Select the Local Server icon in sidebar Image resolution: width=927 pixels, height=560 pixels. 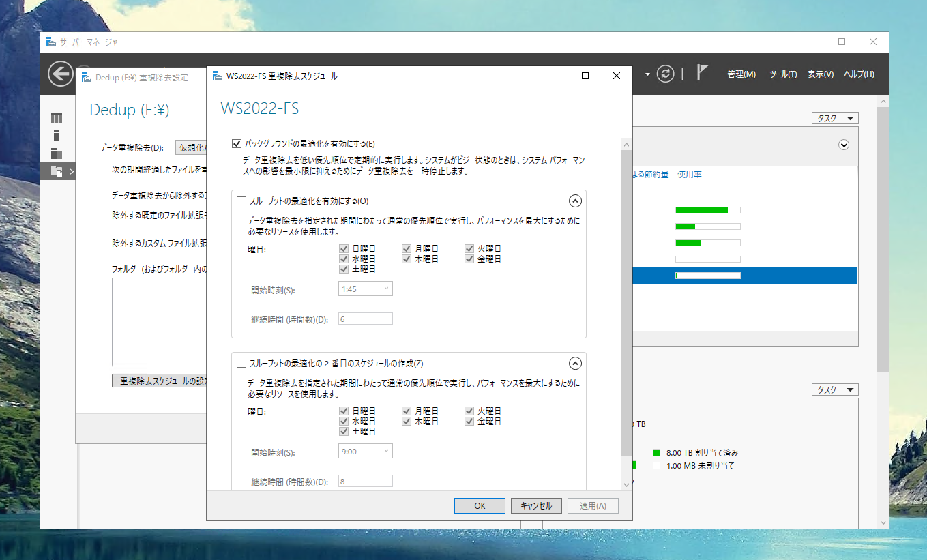(x=57, y=136)
